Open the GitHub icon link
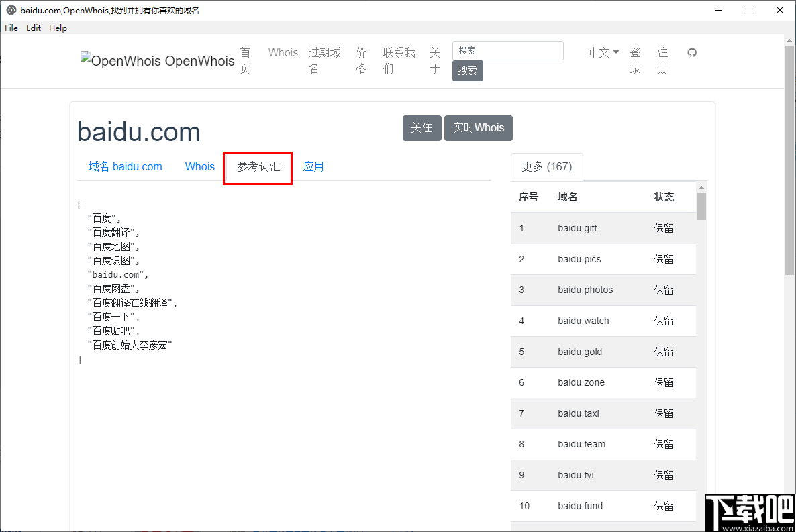 692,52
